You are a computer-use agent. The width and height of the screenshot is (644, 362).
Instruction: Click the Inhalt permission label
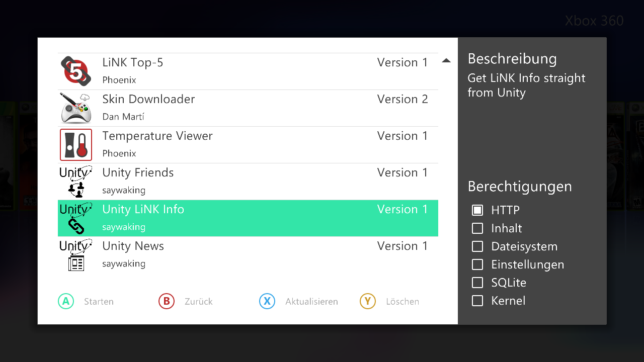[x=507, y=228]
